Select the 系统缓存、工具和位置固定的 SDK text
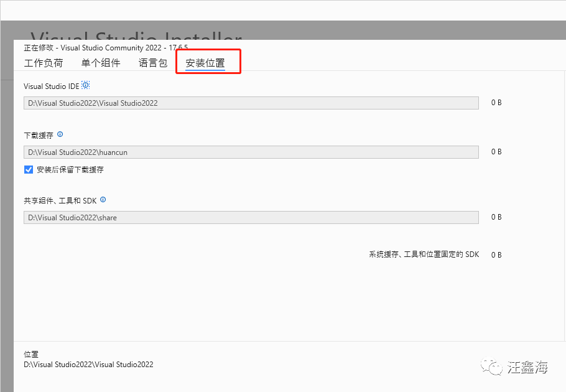 click(424, 254)
